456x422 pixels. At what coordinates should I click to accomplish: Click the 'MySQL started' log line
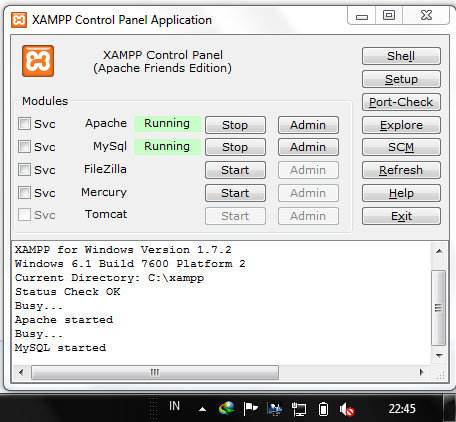click(x=60, y=348)
